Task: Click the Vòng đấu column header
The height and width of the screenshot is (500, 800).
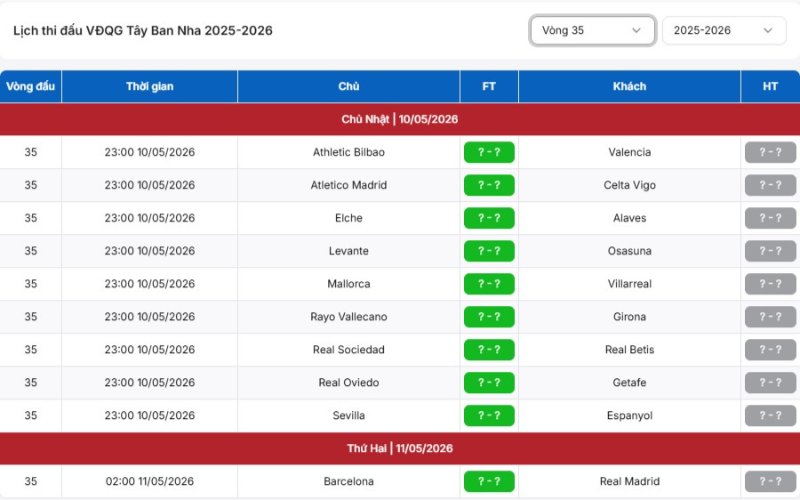Action: (x=31, y=86)
